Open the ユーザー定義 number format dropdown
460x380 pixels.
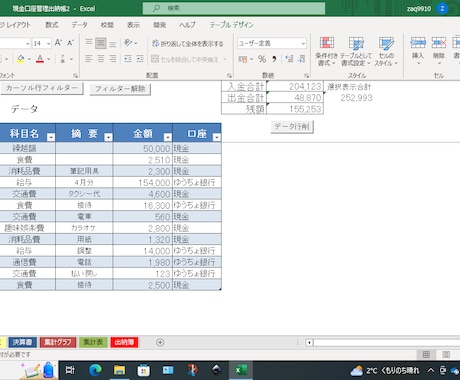point(303,43)
